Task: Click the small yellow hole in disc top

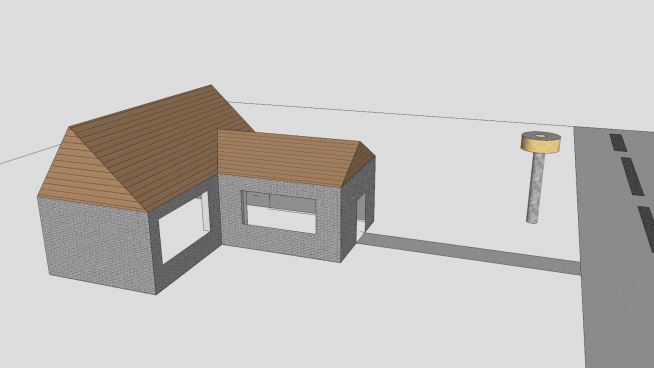Action: (541, 136)
